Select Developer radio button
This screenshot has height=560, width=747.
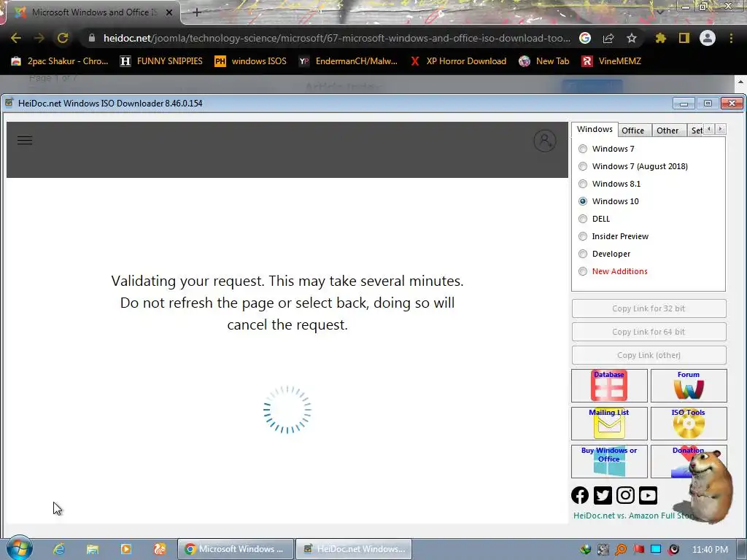point(583,254)
